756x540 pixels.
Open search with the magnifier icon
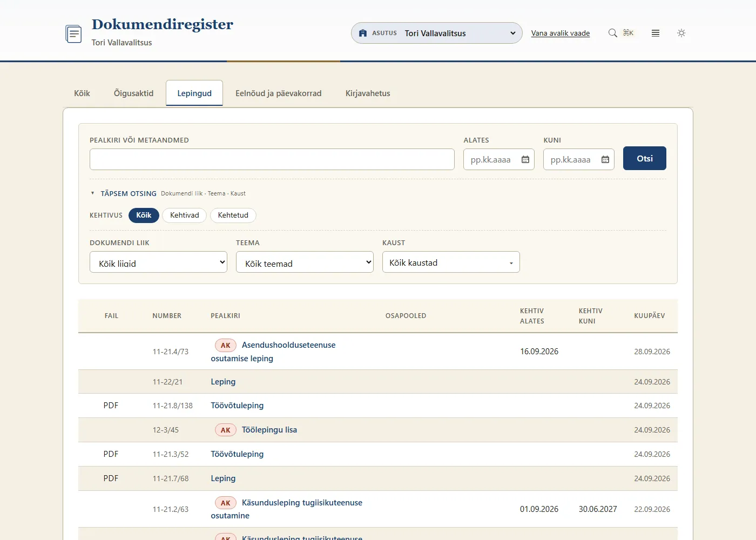point(612,33)
